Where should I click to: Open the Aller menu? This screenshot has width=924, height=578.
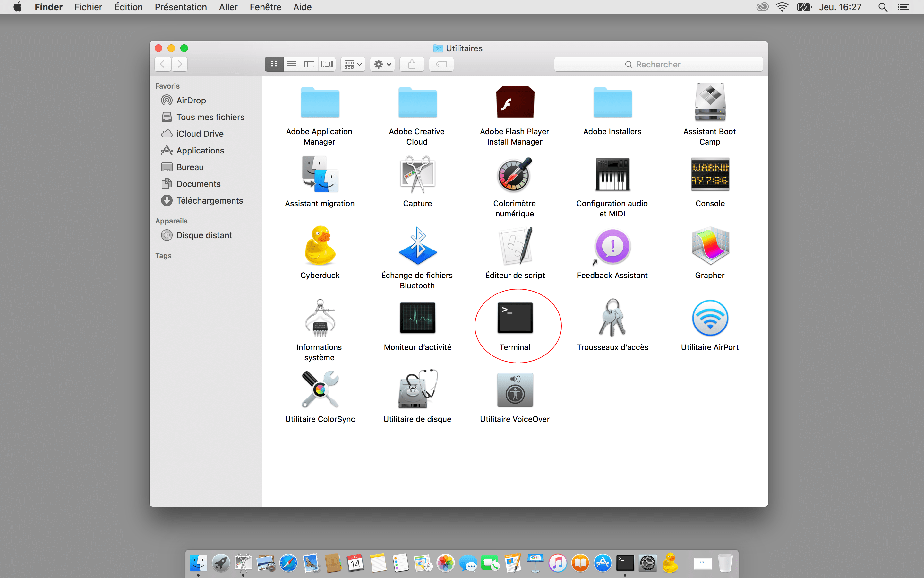pos(228,7)
